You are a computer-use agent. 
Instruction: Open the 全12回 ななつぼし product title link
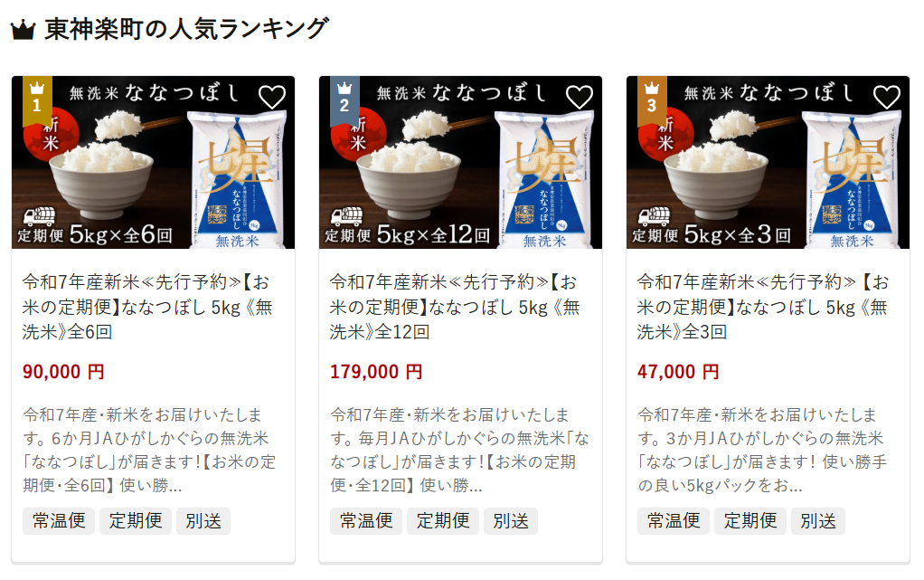point(455,307)
